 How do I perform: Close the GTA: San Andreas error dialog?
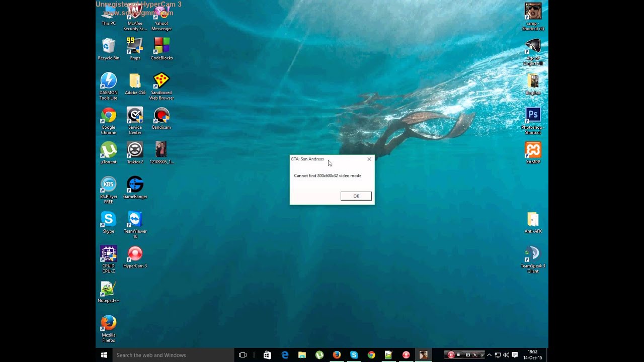(369, 159)
